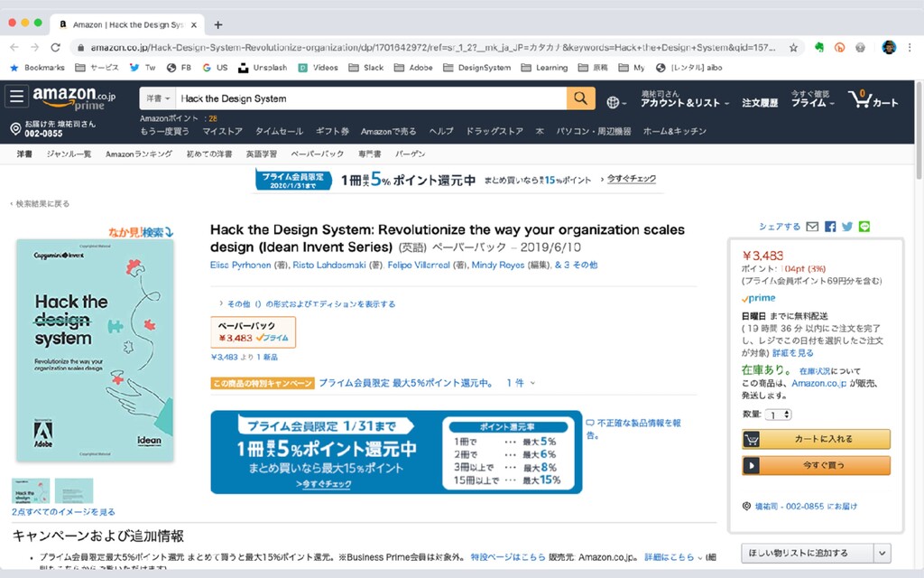
Task: Expand アカウント&リスト dropdown
Action: pyautogui.click(x=685, y=98)
